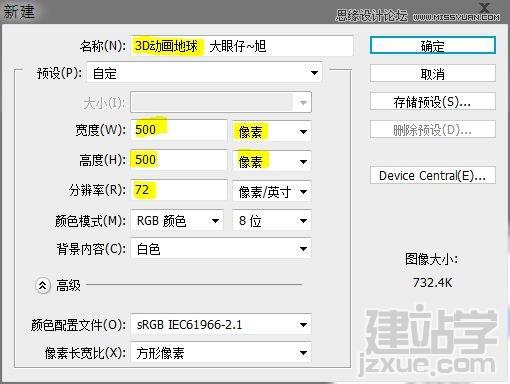Click the 高级 label text
Screen dimensions: 510x384
click(x=68, y=286)
